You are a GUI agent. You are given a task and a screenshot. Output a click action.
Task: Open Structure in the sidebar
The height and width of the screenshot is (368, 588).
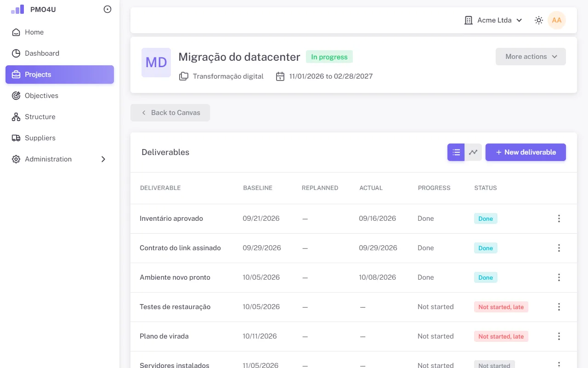(x=60, y=117)
